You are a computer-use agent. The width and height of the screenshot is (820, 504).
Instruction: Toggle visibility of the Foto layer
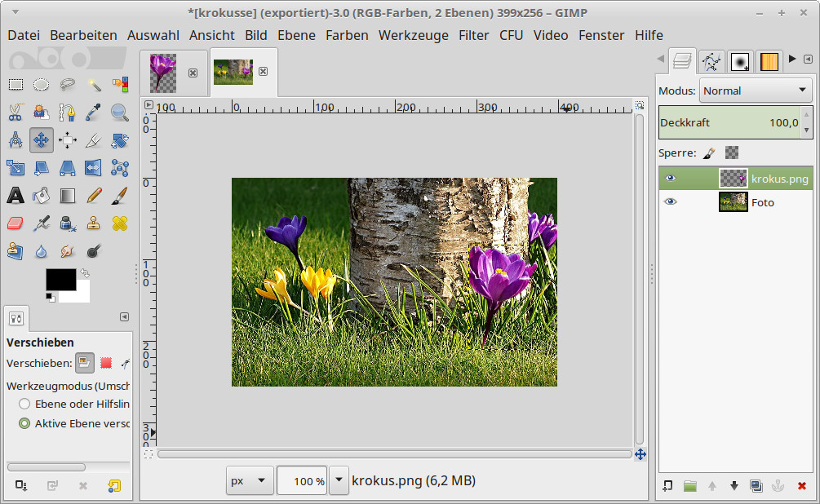click(x=671, y=202)
